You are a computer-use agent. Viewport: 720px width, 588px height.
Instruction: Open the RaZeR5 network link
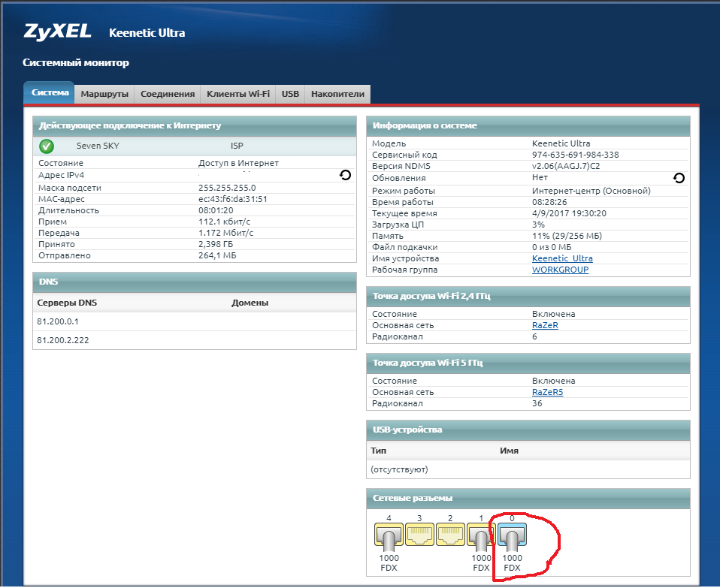click(547, 392)
